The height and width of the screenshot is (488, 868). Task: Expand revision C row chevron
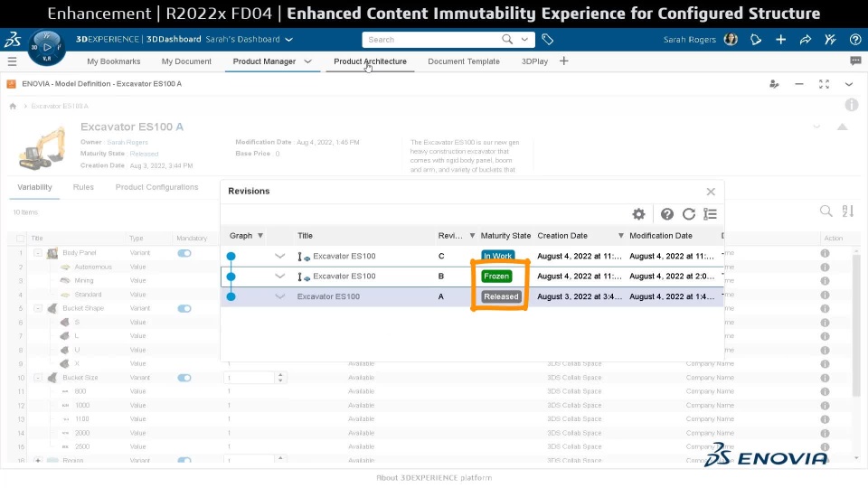280,257
